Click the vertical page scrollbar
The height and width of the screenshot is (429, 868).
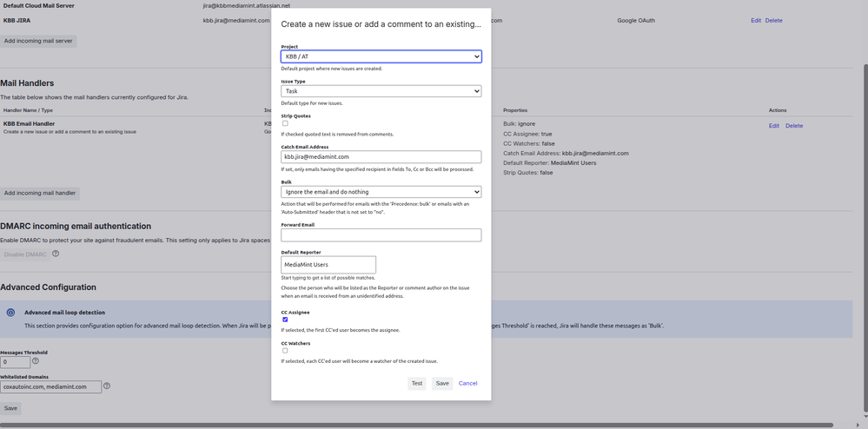(865, 238)
